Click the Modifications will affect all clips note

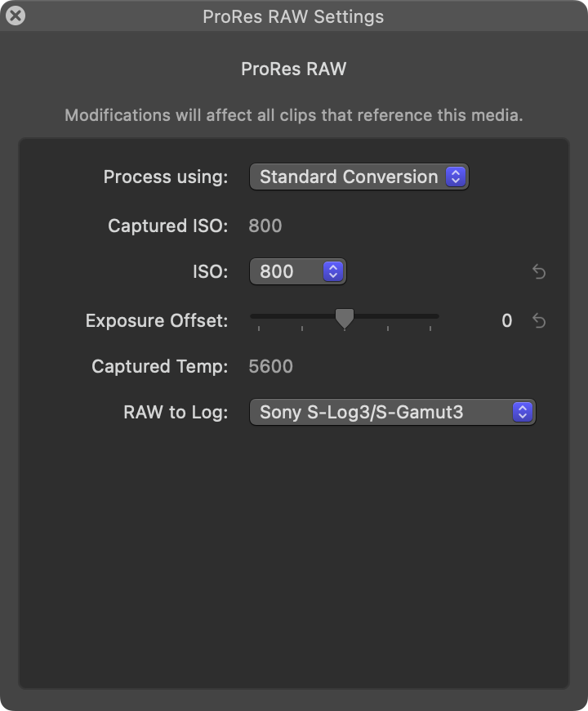293,114
